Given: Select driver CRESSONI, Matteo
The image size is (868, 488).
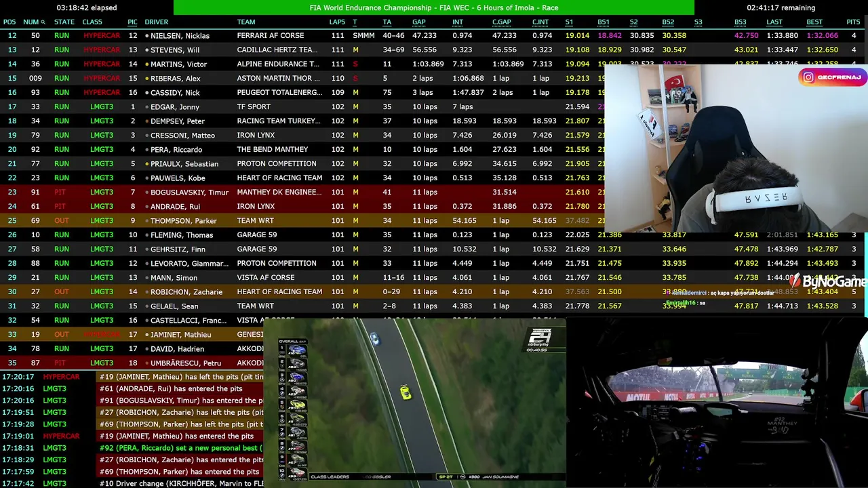Looking at the screenshot, I should (182, 136).
